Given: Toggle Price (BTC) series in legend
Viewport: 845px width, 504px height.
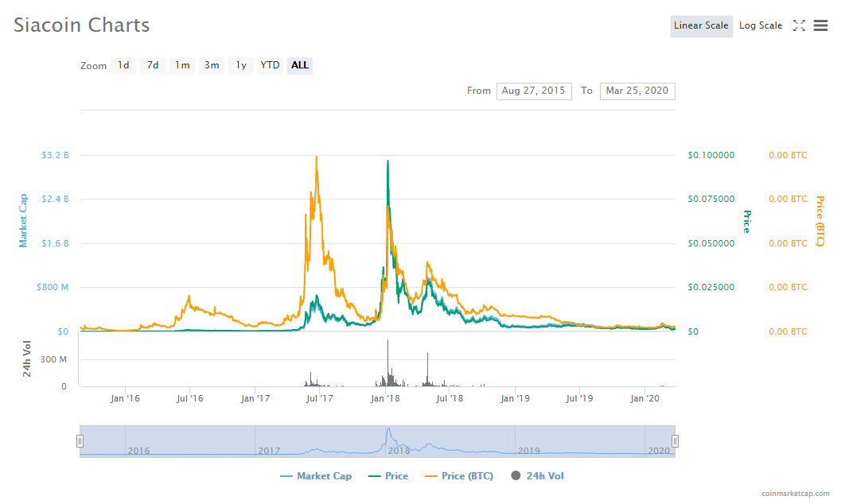Looking at the screenshot, I should click(x=458, y=476).
